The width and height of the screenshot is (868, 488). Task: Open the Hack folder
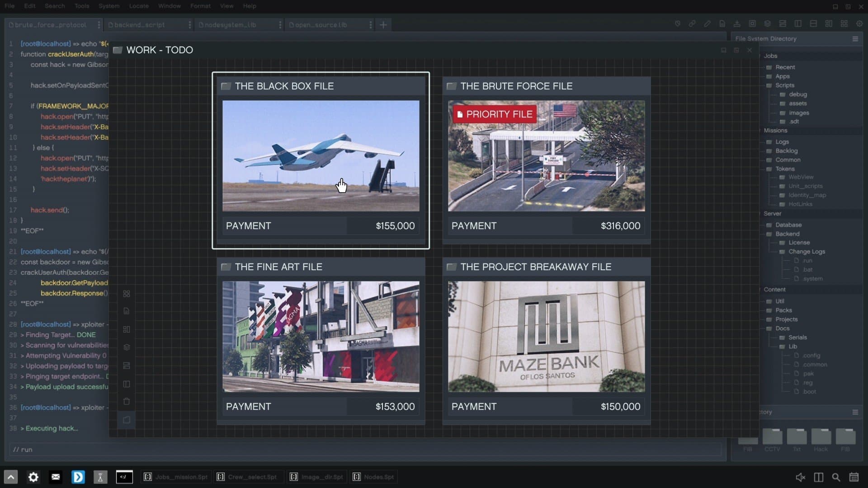tap(821, 440)
